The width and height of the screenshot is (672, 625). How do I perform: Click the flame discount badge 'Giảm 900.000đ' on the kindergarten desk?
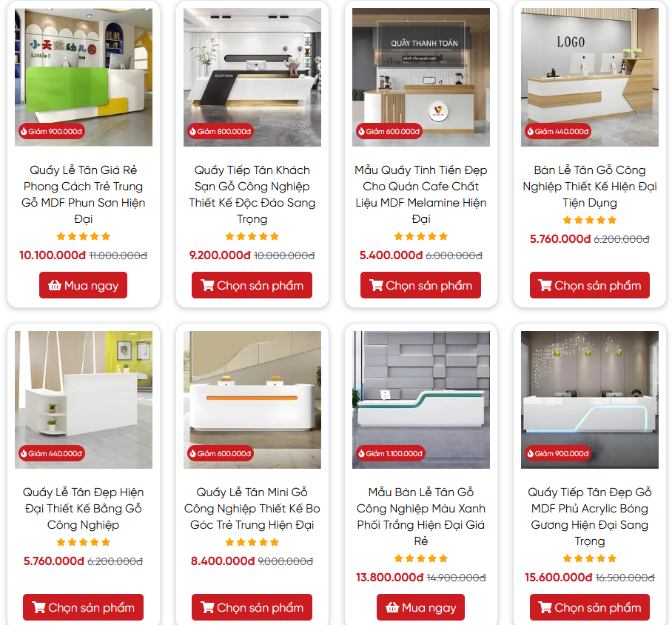(x=51, y=131)
